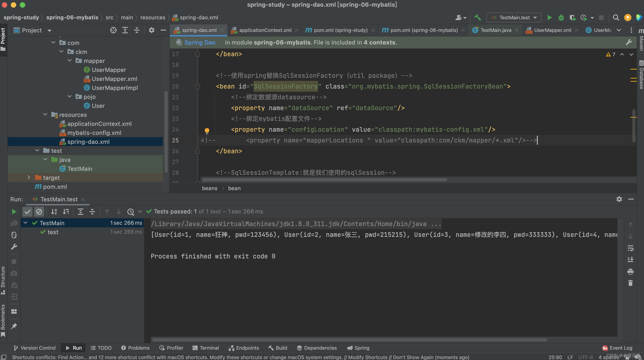Expand the target folder in project view
The height and width of the screenshot is (360, 644).
pyautogui.click(x=28, y=178)
